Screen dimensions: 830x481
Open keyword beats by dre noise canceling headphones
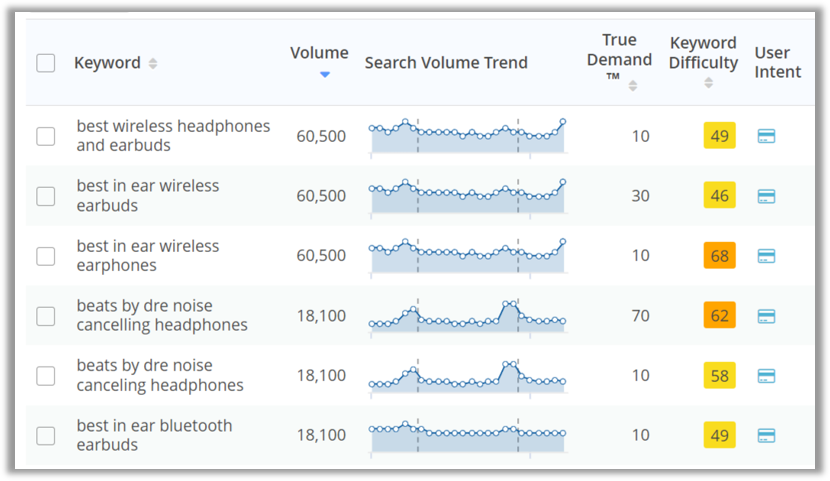(160, 375)
